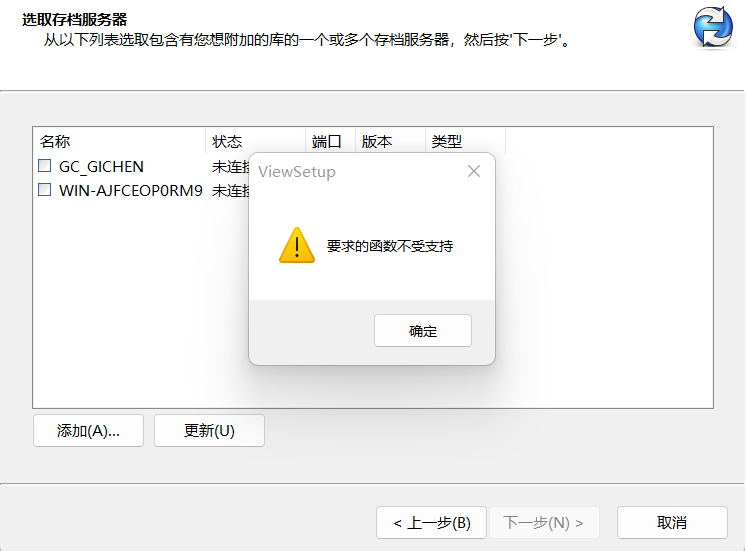Click the yellow warning triangle icon

coord(297,245)
